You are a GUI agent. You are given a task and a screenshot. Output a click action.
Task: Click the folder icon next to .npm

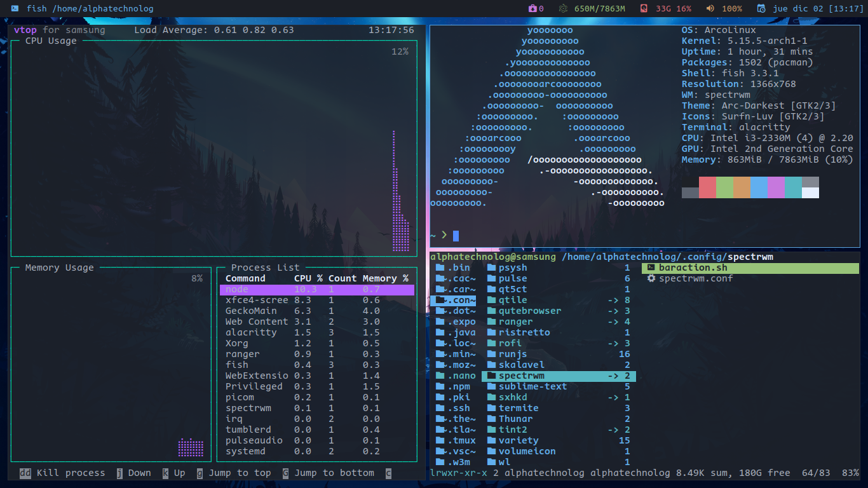[x=440, y=387]
